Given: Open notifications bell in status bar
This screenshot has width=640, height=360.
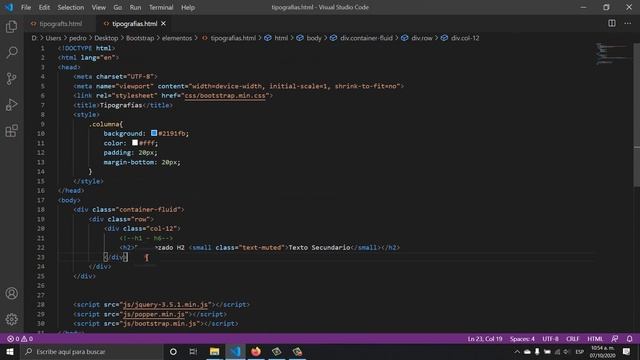Looking at the screenshot, I should [629, 339].
